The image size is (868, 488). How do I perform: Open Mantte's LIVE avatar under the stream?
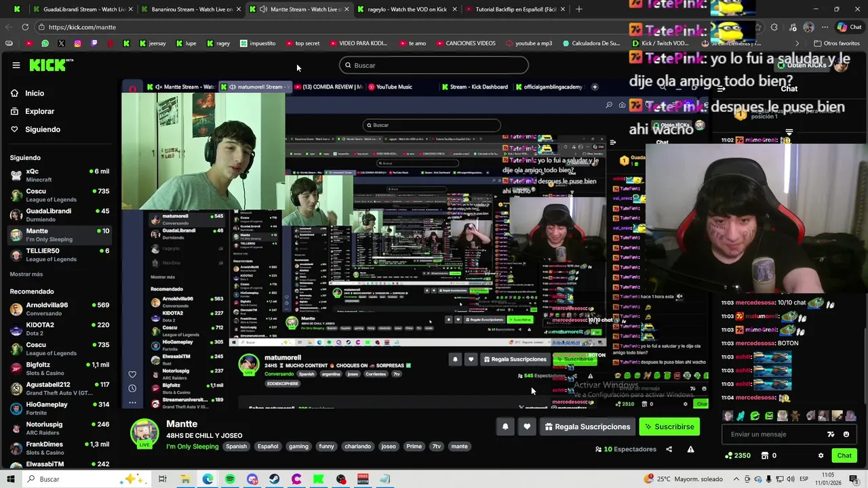coord(144,434)
